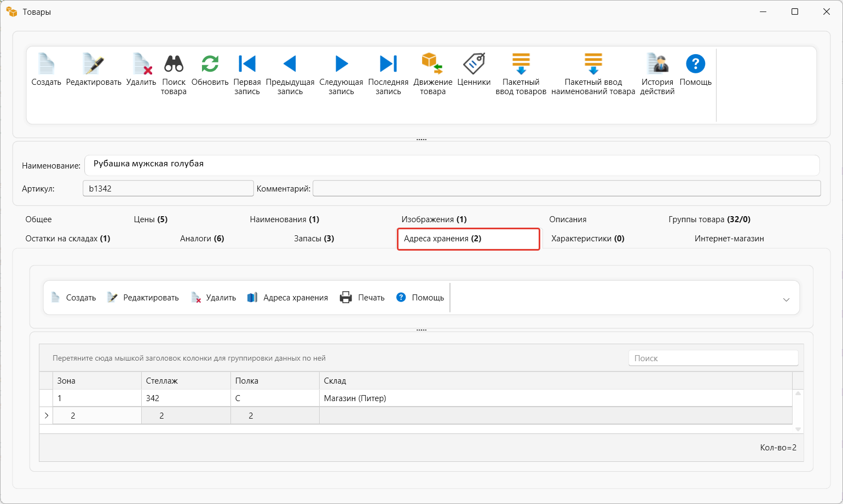Click the Кол-во=2 summary text
This screenshot has height=504, width=843.
778,448
